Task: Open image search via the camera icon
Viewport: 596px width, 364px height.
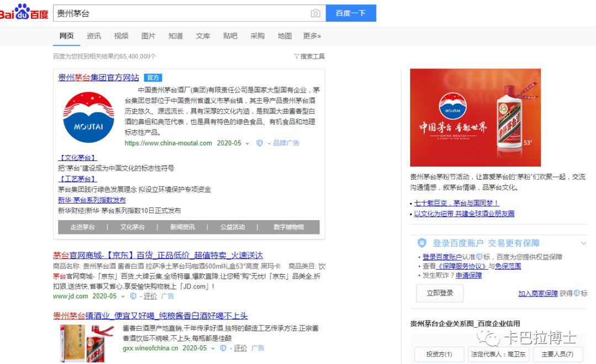Action: point(315,12)
